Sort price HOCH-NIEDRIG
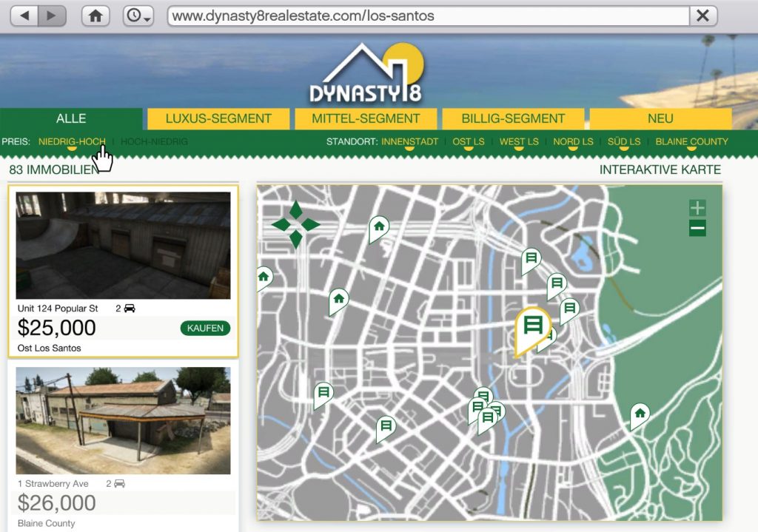The image size is (758, 532). click(x=154, y=141)
